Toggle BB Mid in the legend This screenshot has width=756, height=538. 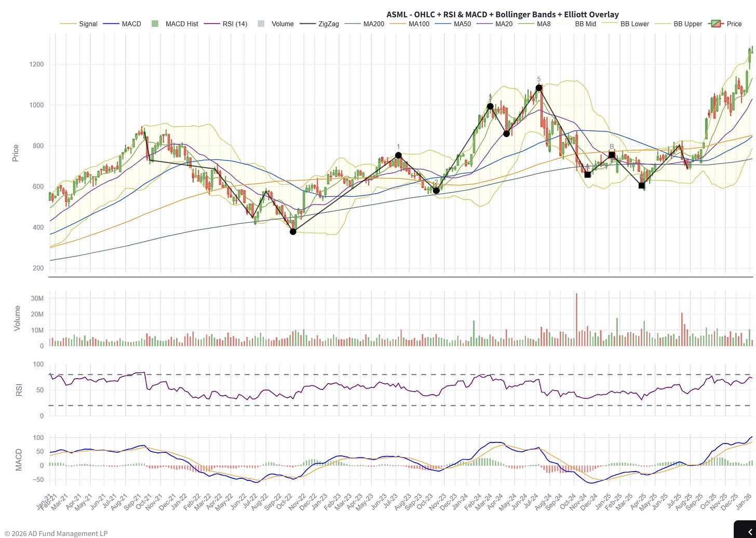[x=577, y=24]
